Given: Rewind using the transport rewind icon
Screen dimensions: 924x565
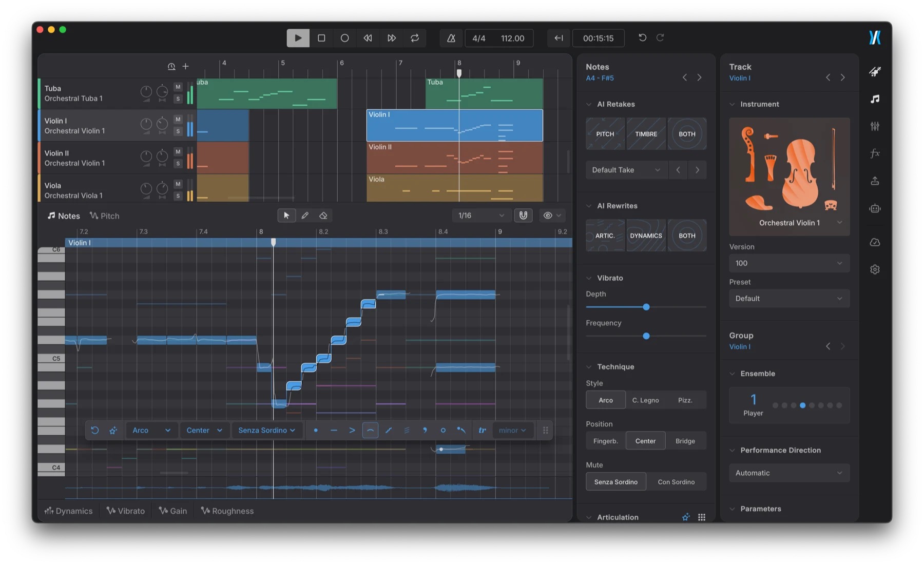Looking at the screenshot, I should 368,38.
